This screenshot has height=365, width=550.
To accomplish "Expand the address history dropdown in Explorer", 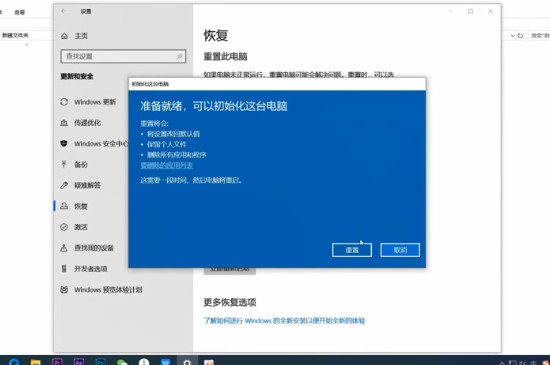I will 512,35.
